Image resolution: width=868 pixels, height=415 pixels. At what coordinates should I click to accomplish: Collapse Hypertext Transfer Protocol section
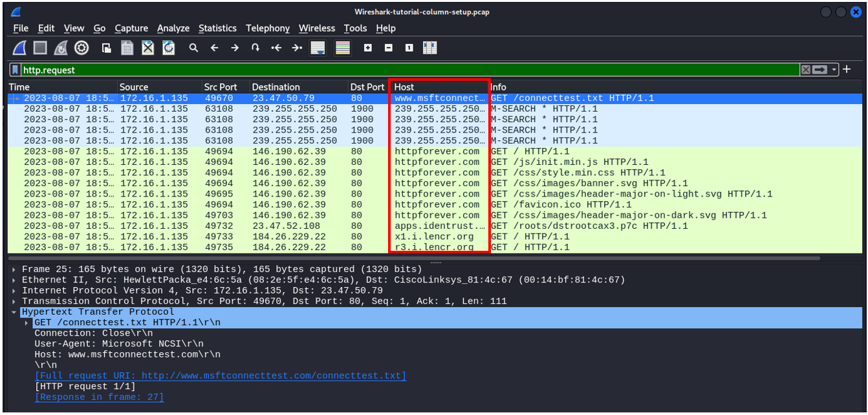click(x=15, y=312)
